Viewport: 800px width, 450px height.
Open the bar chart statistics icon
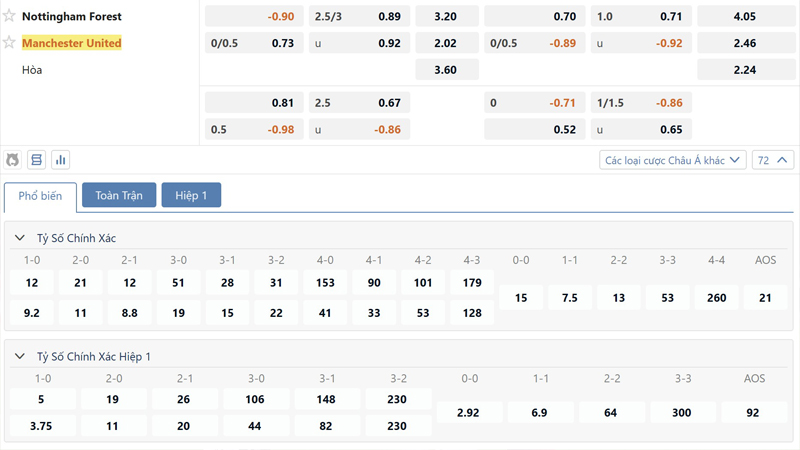[x=61, y=160]
